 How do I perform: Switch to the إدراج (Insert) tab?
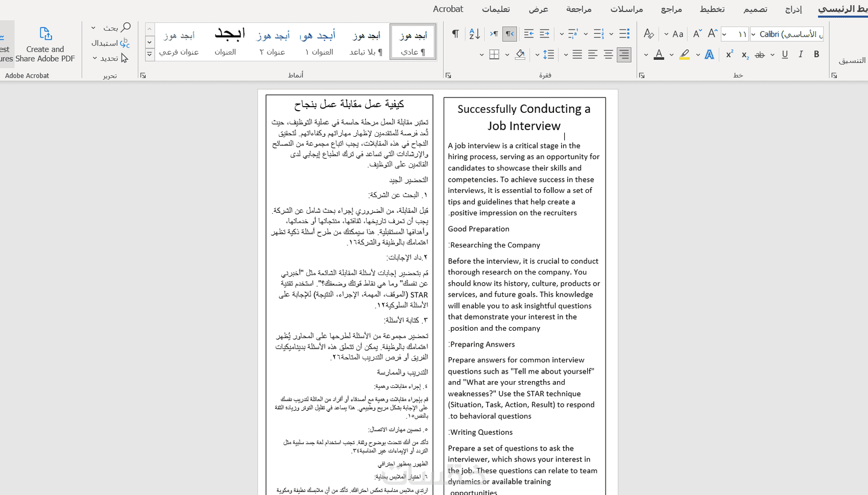point(793,9)
